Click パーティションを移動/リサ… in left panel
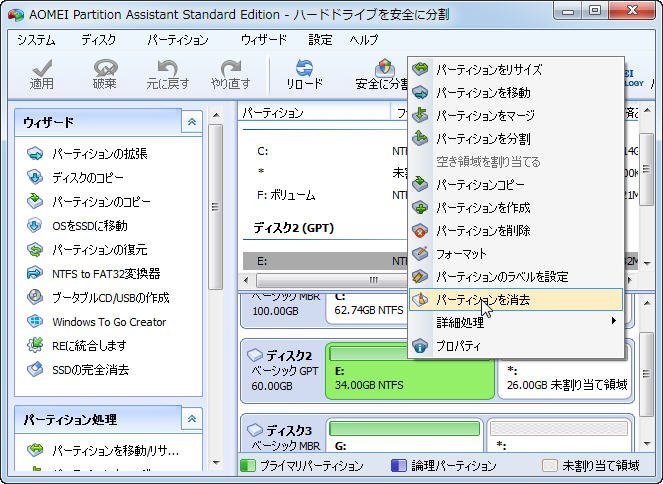Image resolution: width=663 pixels, height=484 pixels. click(x=116, y=451)
